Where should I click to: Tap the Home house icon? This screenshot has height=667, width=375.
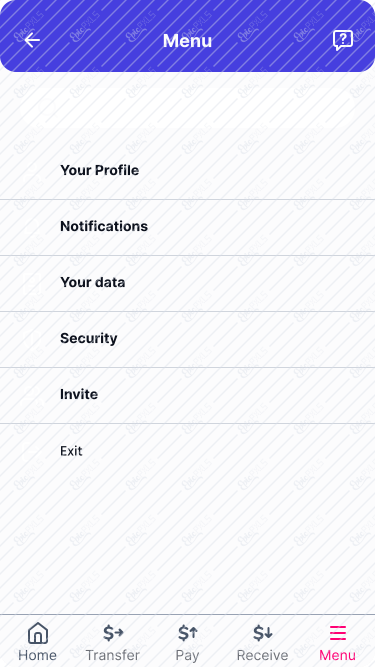pos(38,633)
